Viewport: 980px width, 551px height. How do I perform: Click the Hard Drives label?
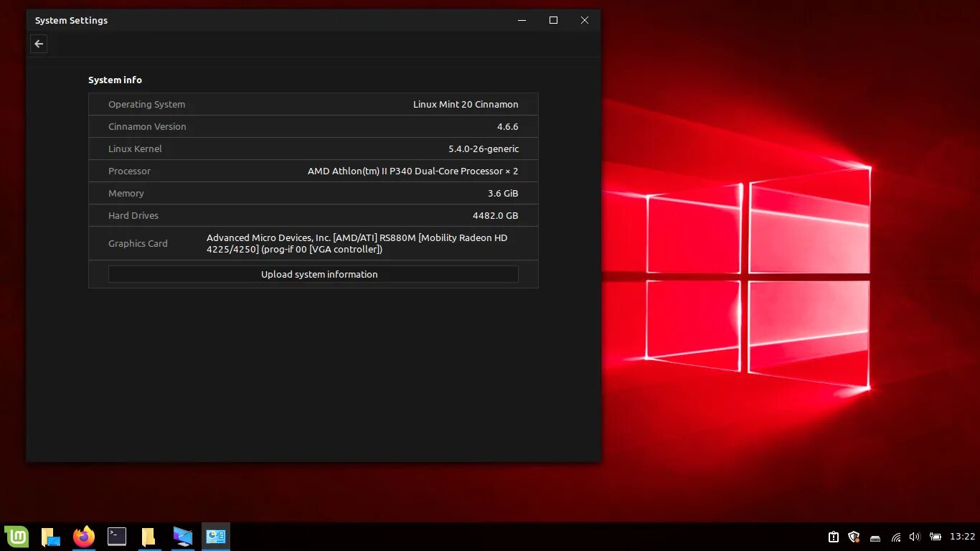click(x=133, y=215)
